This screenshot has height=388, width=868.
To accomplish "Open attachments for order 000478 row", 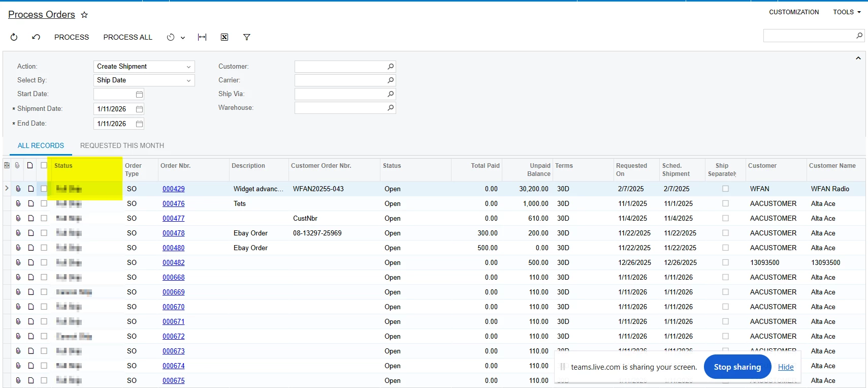I will pos(18,233).
